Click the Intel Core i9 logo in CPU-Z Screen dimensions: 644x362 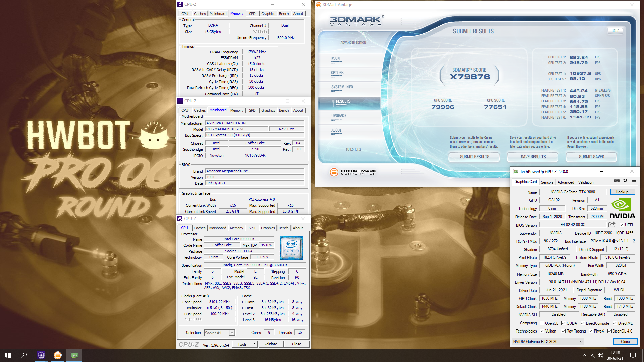click(x=291, y=248)
